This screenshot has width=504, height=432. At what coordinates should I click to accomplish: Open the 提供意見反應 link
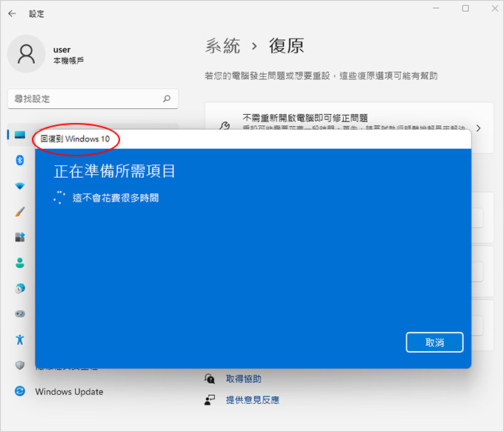pos(252,400)
